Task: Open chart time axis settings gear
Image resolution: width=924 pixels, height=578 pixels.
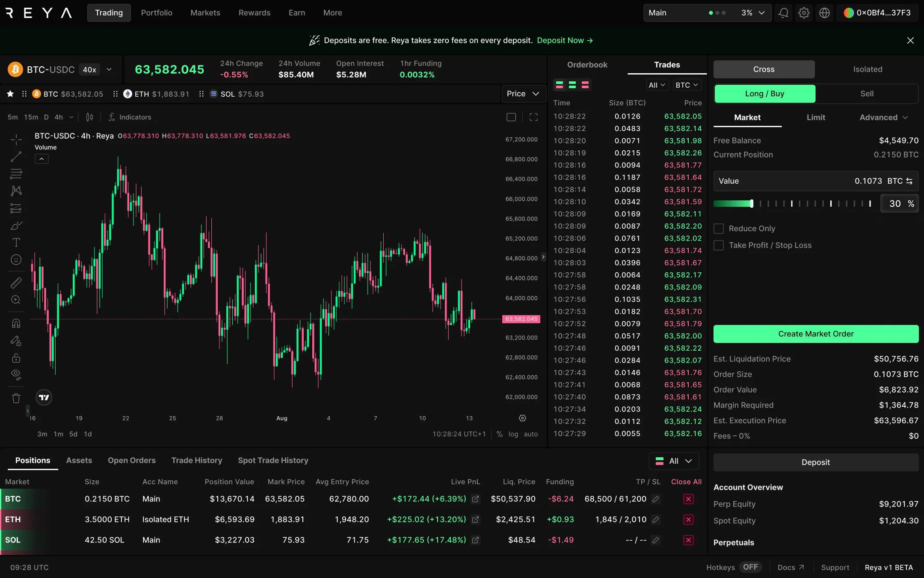Action: pos(522,418)
